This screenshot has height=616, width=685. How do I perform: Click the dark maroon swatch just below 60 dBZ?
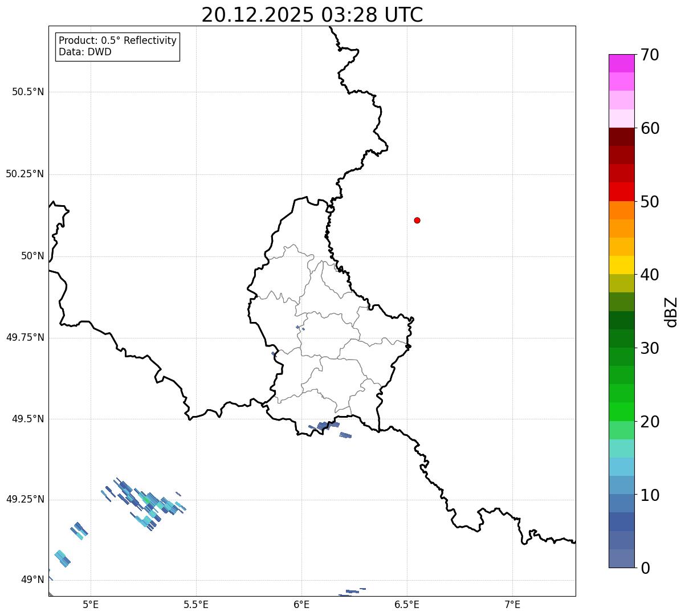click(x=621, y=137)
